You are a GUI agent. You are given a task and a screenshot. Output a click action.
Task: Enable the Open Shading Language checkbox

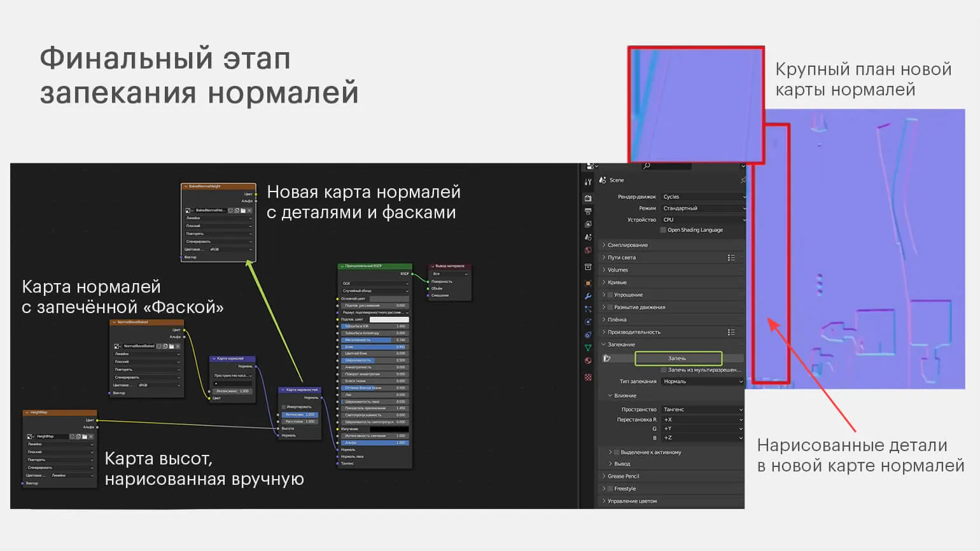(x=663, y=230)
